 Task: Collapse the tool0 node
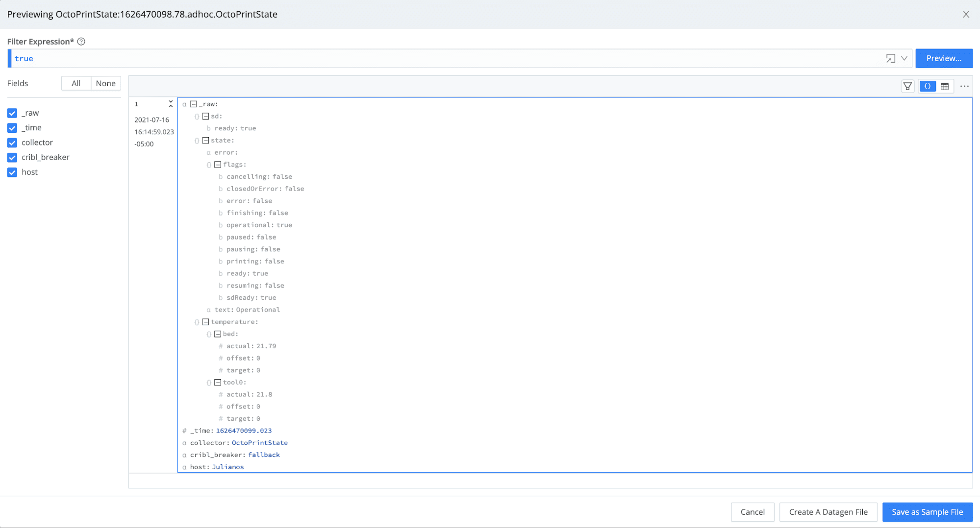218,383
